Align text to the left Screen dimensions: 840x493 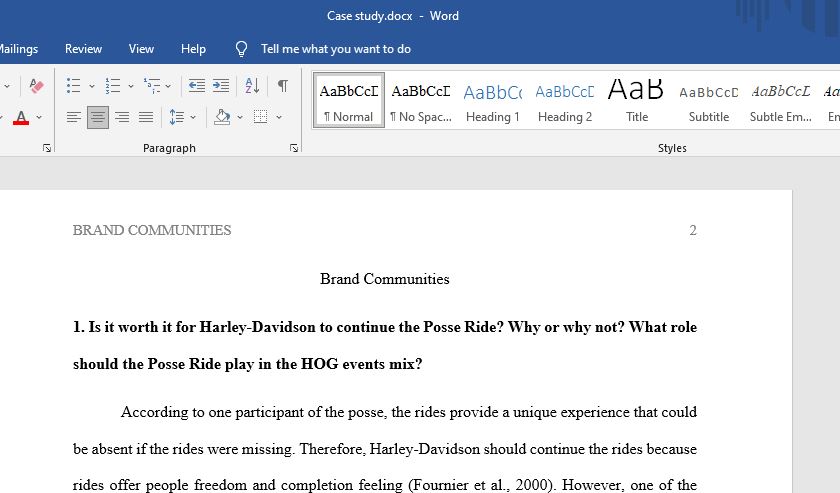click(x=73, y=117)
